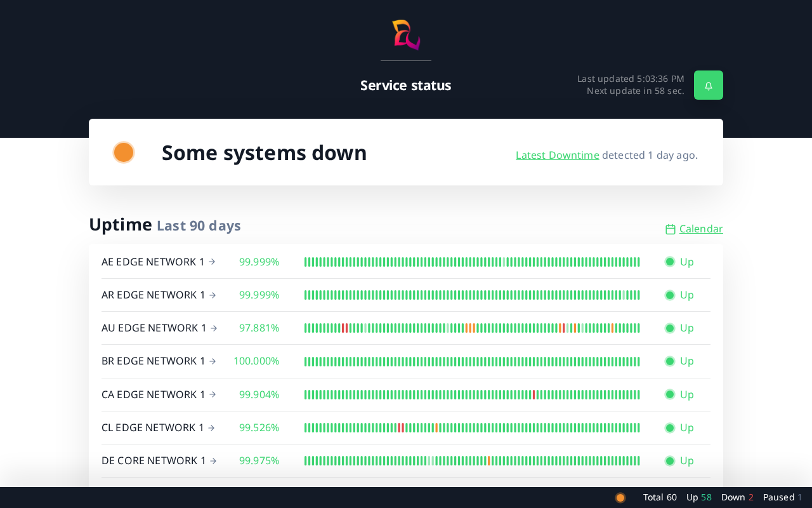Click the calendar icon beside Calendar
The image size is (812, 508).
670,229
